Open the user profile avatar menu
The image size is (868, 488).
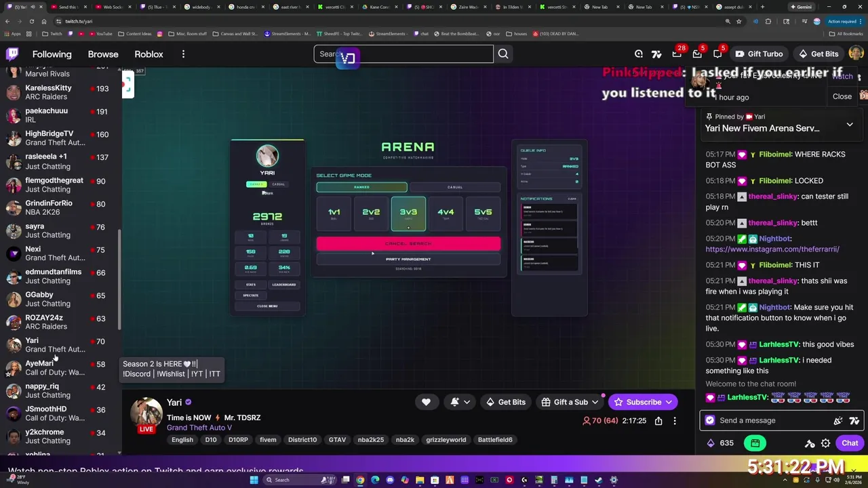click(856, 54)
